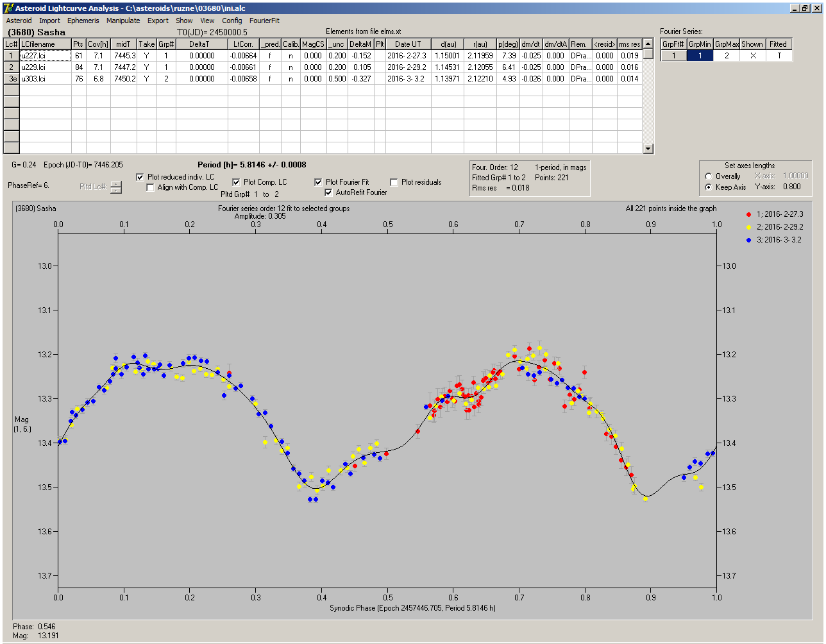Toggle Plot Comp. LC checkbox
Screen dimensions: 826x644
tap(236, 182)
